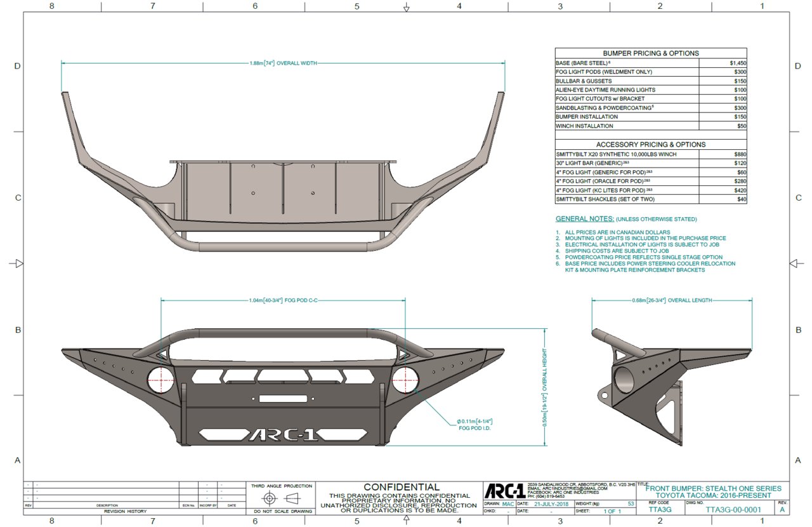
Task: Select the ARC-1 cutout on bumper front view
Action: [277, 435]
